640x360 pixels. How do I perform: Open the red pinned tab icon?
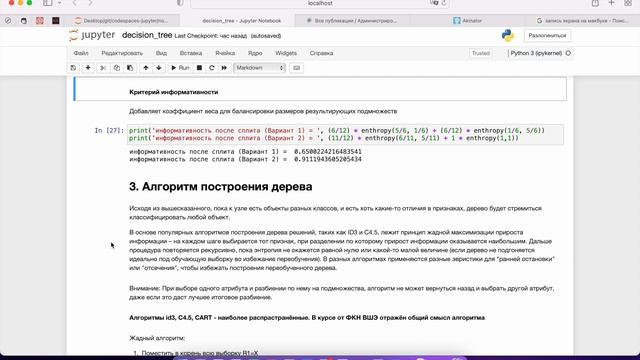(x=40, y=20)
